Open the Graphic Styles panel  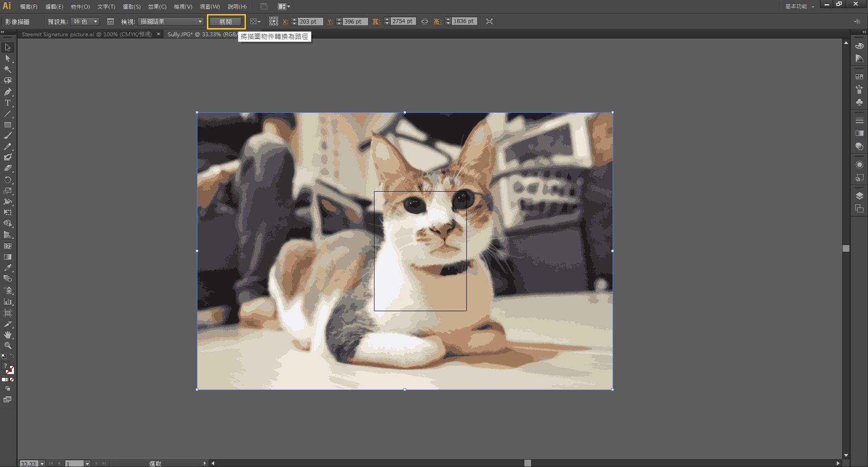point(859,178)
